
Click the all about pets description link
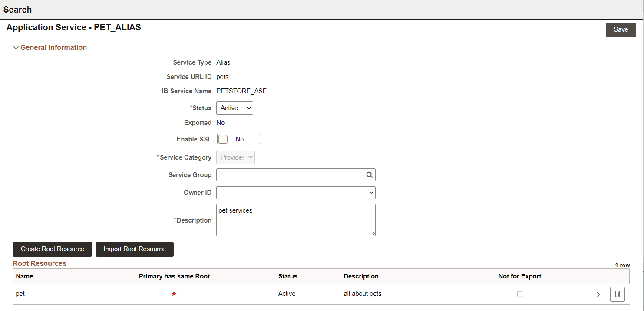tap(362, 294)
